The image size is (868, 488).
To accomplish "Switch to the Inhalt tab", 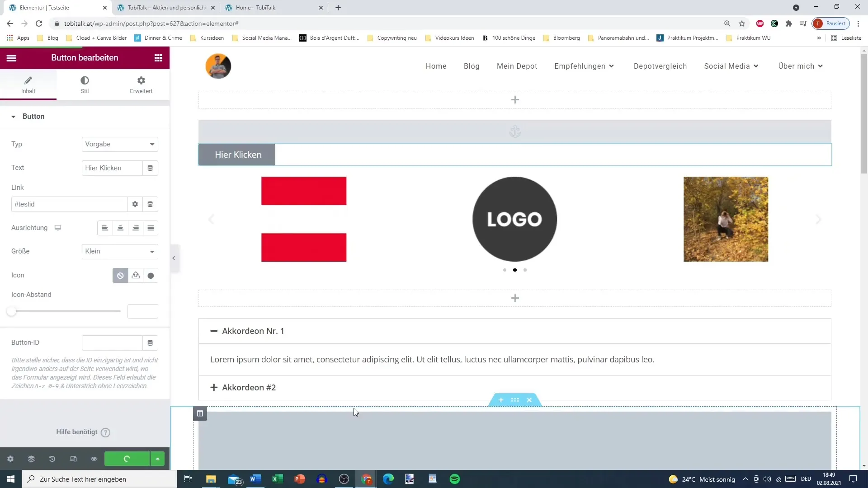I will tap(28, 85).
